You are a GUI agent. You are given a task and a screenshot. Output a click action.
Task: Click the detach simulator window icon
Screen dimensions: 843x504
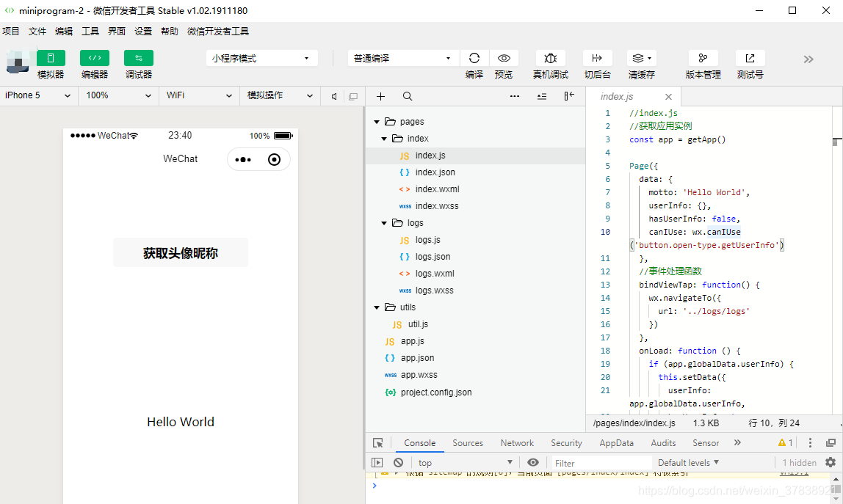(353, 96)
